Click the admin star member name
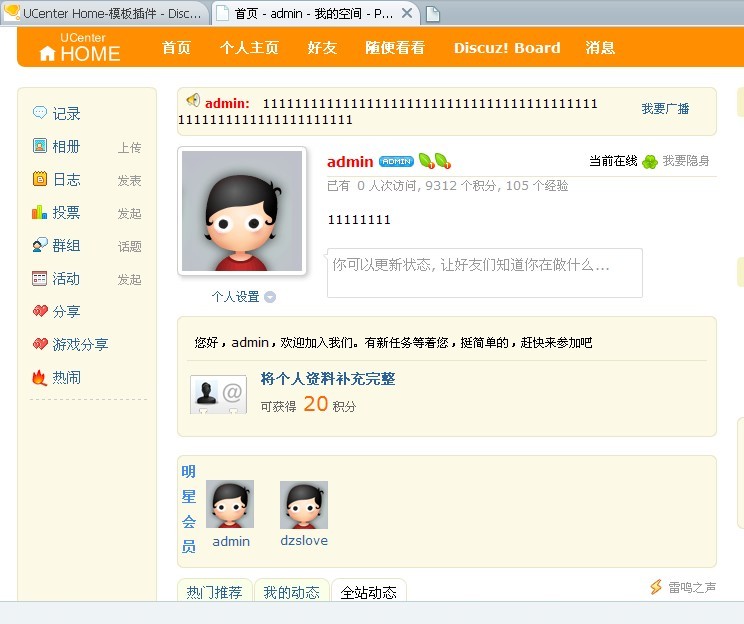This screenshot has width=744, height=624. point(231,541)
